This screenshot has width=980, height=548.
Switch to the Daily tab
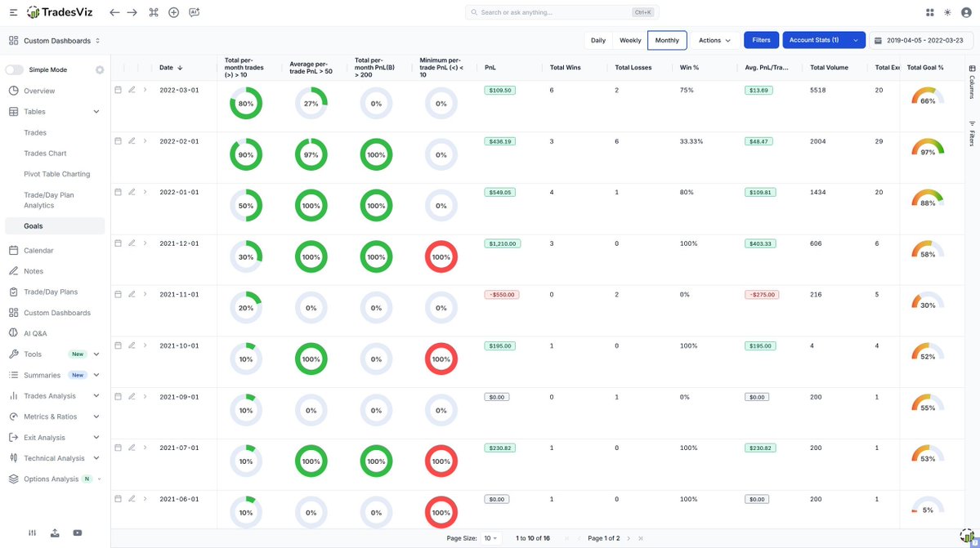(598, 40)
